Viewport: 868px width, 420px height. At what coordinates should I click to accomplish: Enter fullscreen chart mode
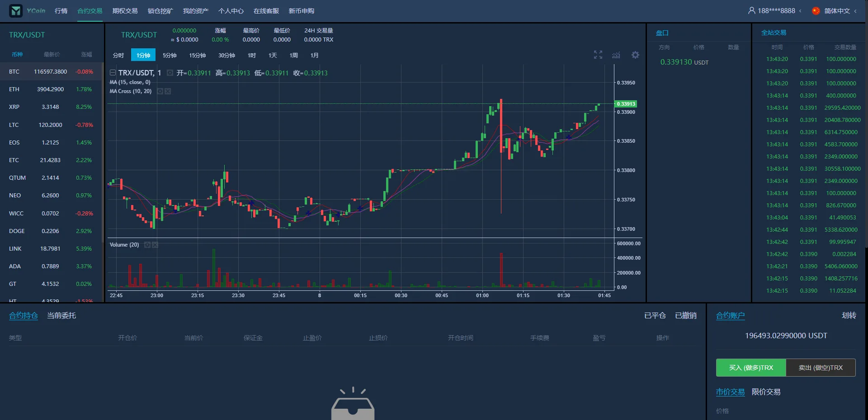598,55
